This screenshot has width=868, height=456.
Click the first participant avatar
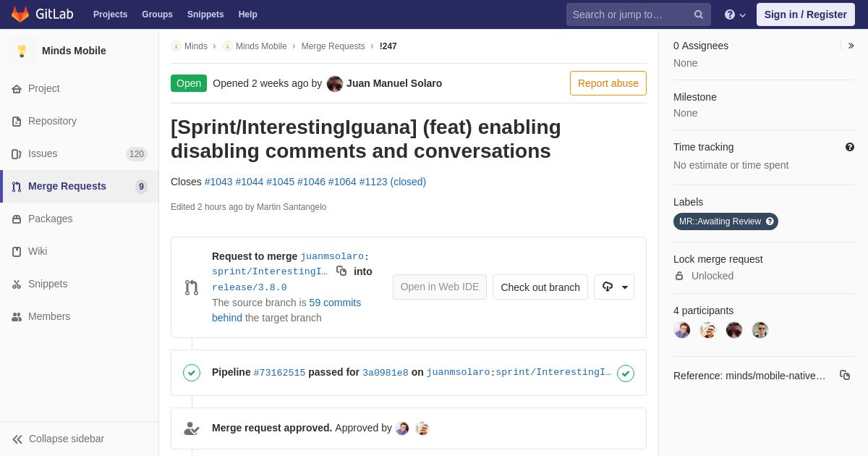[682, 330]
